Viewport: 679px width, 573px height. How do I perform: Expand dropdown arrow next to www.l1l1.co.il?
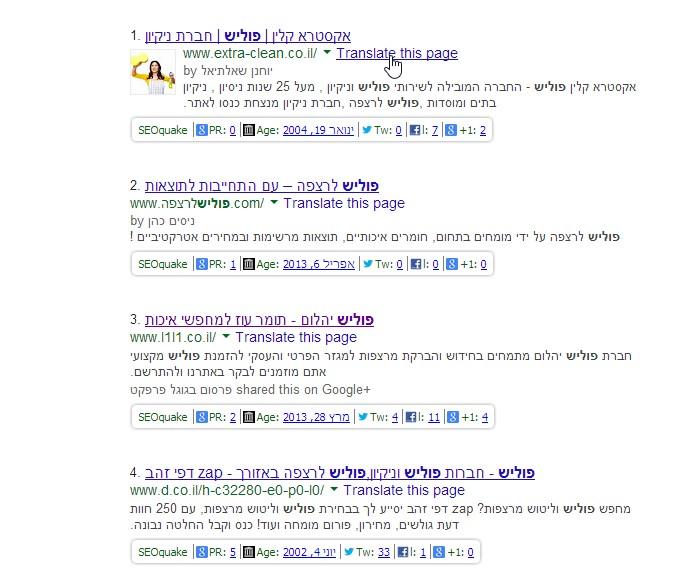pyautogui.click(x=226, y=336)
